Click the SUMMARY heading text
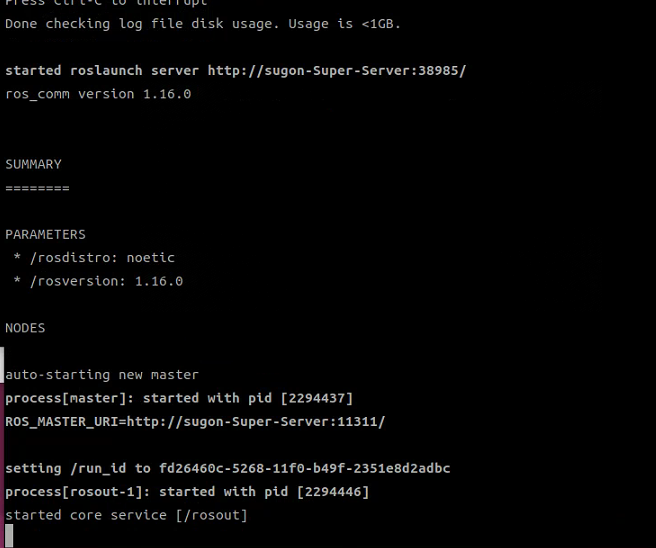 33,164
